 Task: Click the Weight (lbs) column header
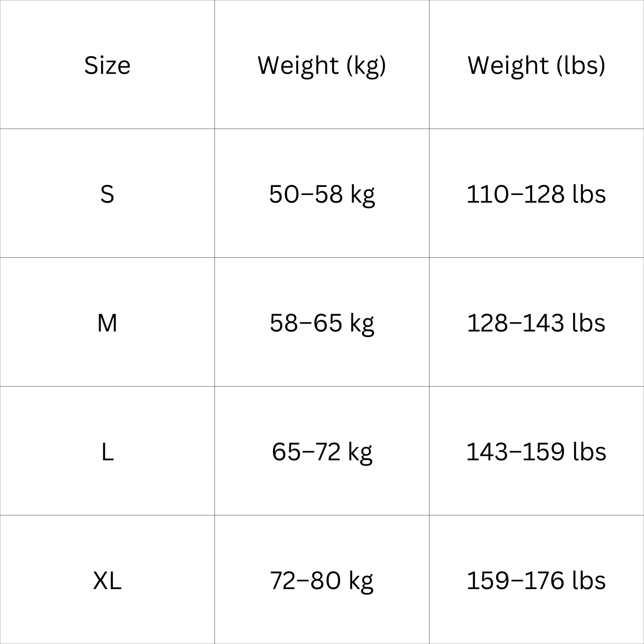click(x=536, y=65)
